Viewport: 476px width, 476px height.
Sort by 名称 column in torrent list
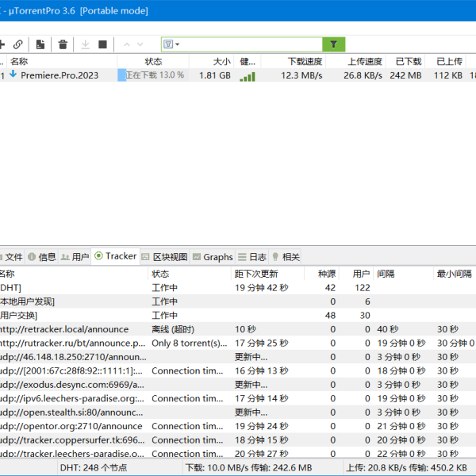coord(62,62)
